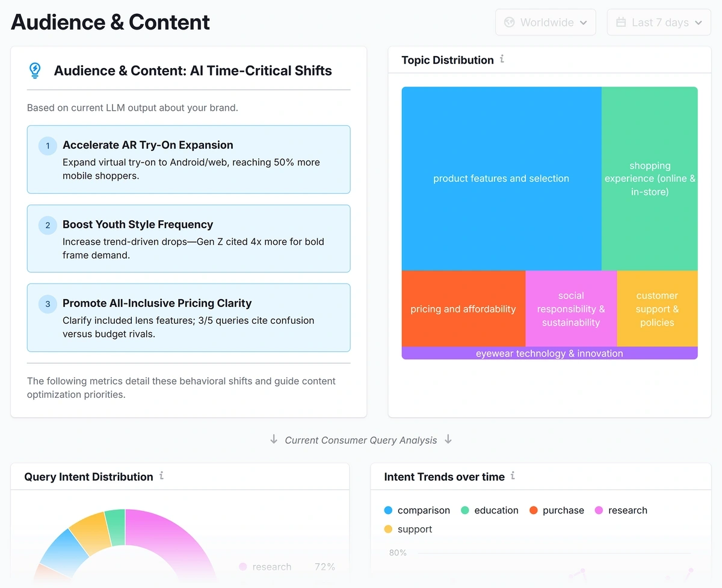Open the Last 7 days date dropdown
The image size is (722, 588).
pyautogui.click(x=659, y=22)
